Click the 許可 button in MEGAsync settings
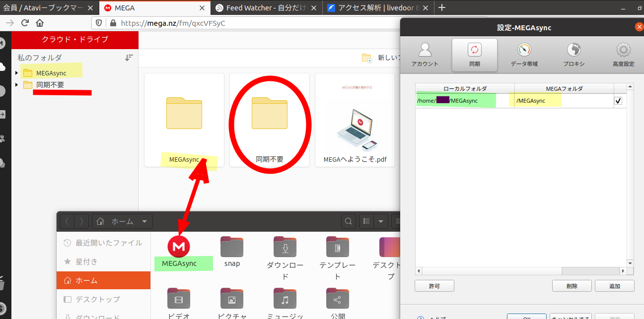 [x=434, y=286]
